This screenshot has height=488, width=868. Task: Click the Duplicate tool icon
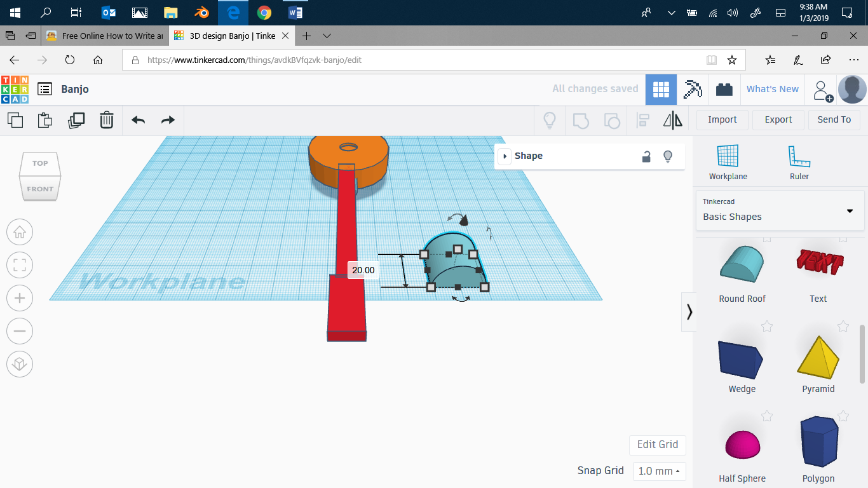click(x=76, y=119)
